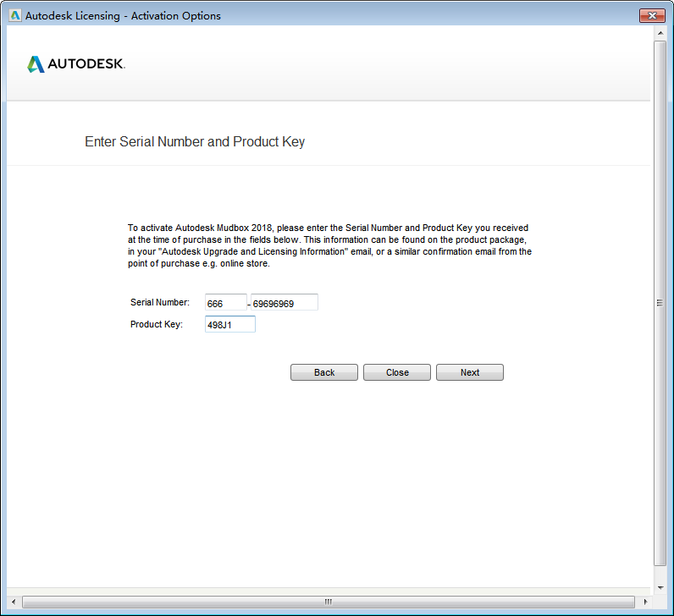Click the horizontal scrollbar right arrow
The width and height of the screenshot is (674, 616).
(x=645, y=602)
